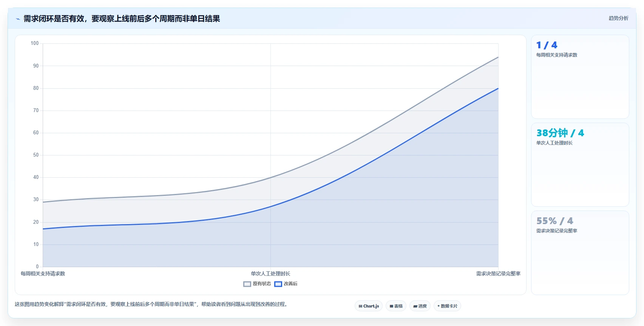Click the blue 改善后 legend color box
644x326 pixels.
pyautogui.click(x=278, y=284)
